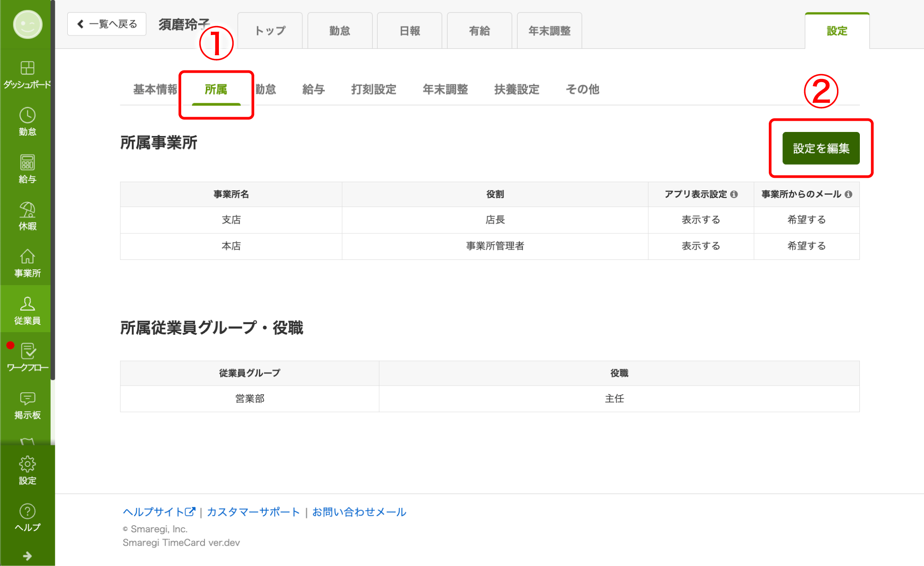
Task: Open the 休暇 umbrella icon in sidebar
Action: click(27, 216)
